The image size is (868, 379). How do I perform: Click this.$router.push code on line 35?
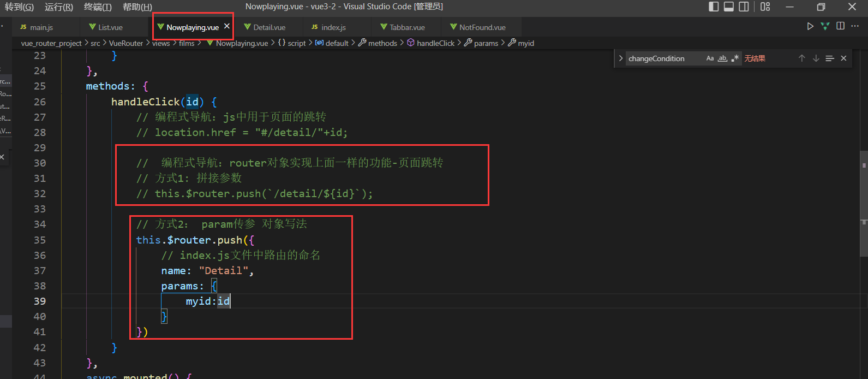coord(189,240)
